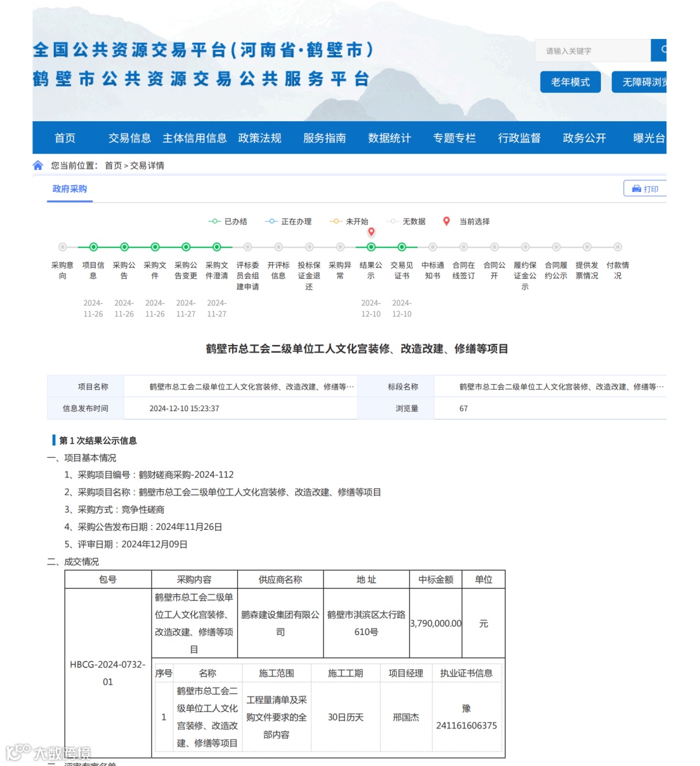
Task: Click the bid amount 3,790,000.00
Action: [436, 623]
